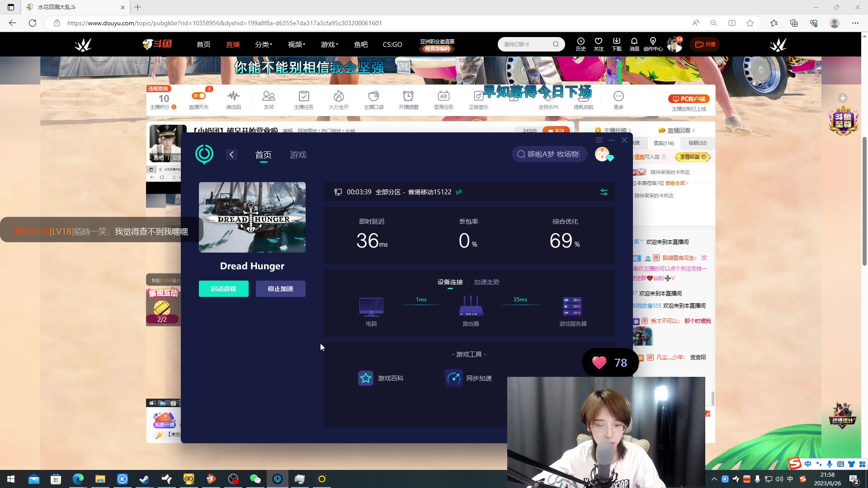
Task: Click the orange 开播 button
Action: (x=705, y=44)
